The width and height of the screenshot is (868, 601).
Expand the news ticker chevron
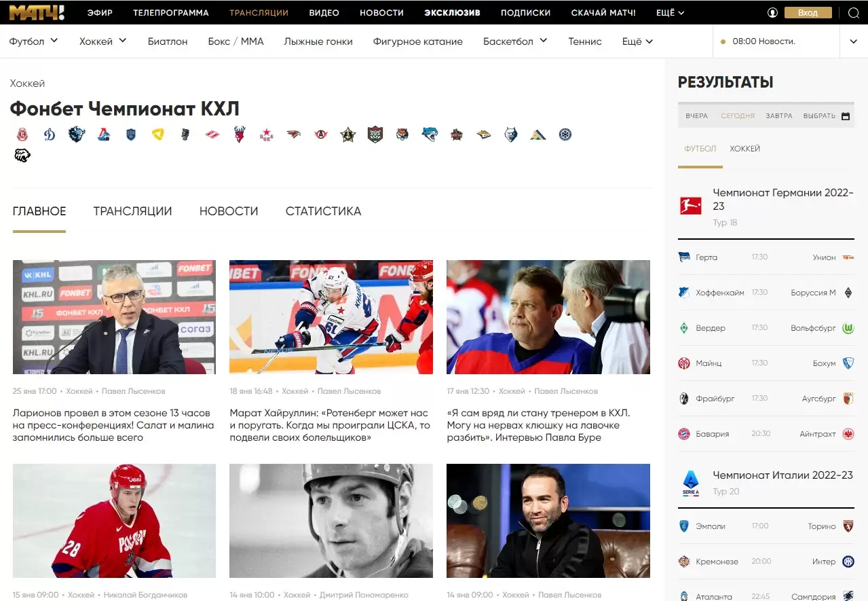pos(853,41)
